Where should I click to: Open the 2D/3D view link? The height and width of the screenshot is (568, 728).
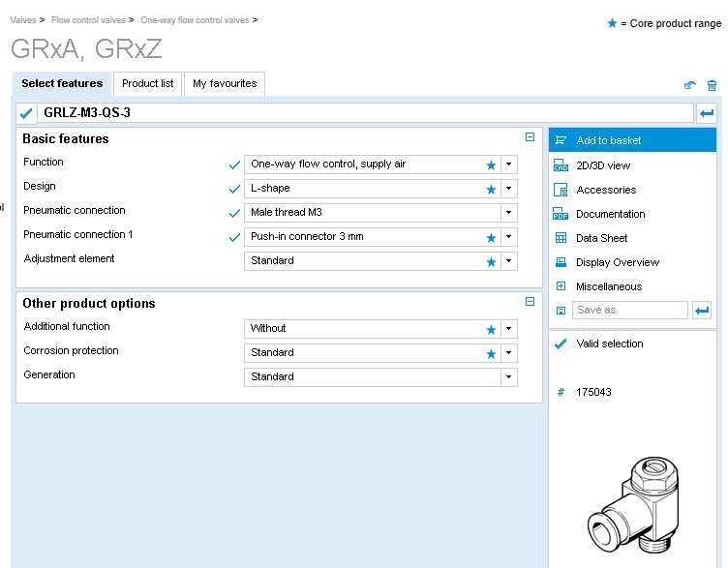click(x=603, y=165)
